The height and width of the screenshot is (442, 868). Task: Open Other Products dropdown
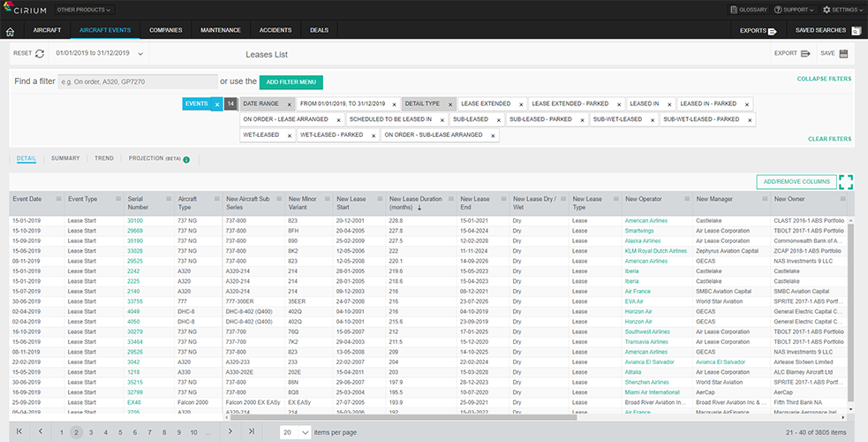pos(84,10)
